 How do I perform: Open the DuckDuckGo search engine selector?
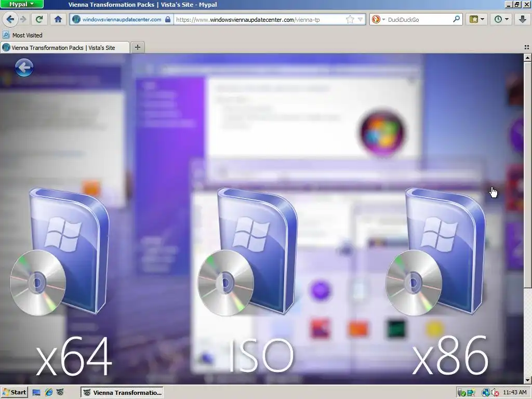point(378,19)
